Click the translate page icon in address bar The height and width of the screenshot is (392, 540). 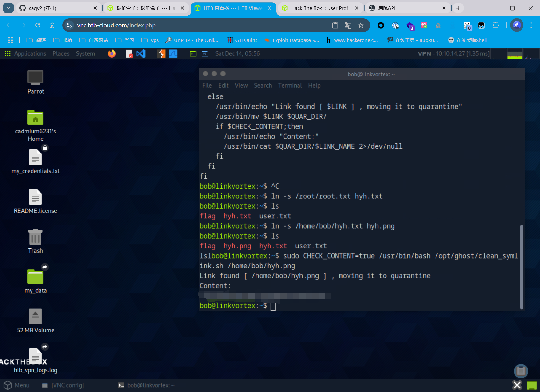348,25
